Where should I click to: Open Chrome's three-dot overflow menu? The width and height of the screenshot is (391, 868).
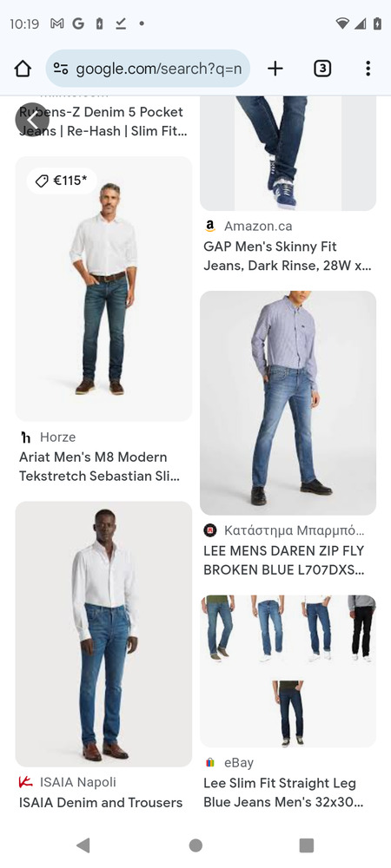click(x=368, y=69)
